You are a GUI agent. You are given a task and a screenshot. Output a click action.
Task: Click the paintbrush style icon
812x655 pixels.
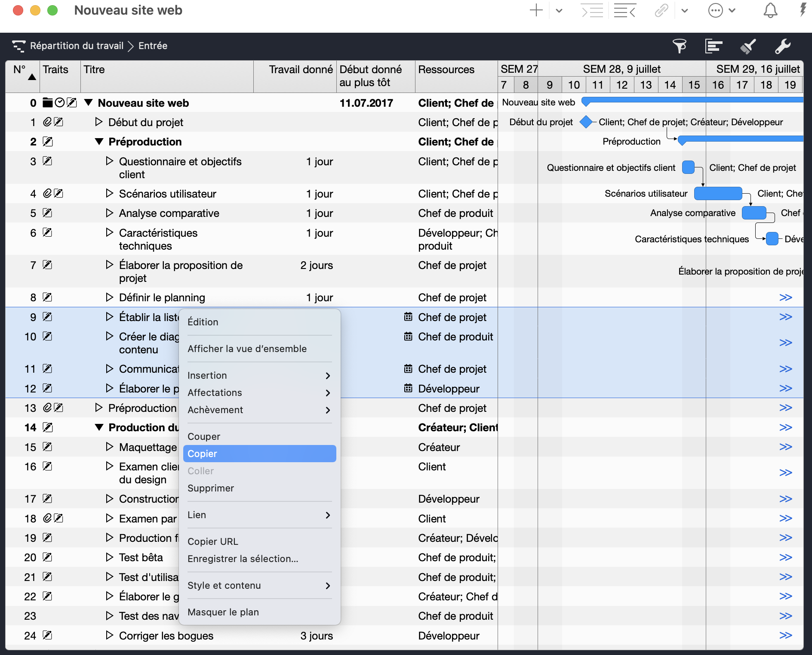coord(748,46)
